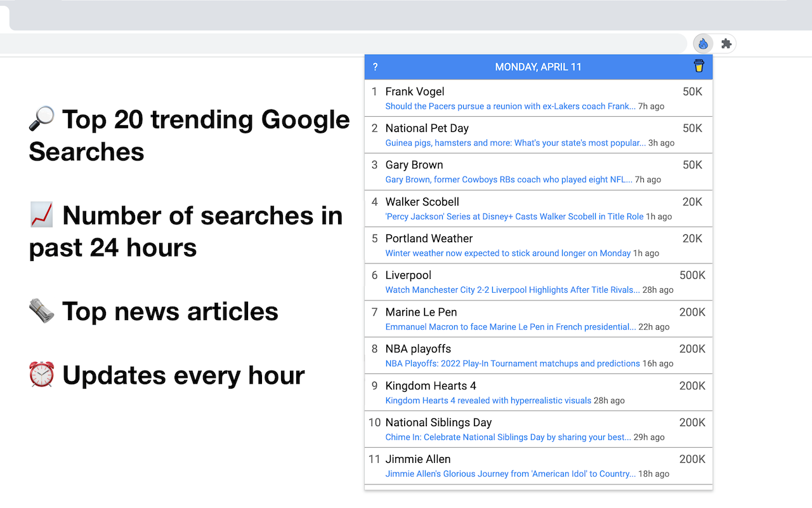Open the flame trending extension icon
Image resolution: width=812 pixels, height=508 pixels.
703,44
